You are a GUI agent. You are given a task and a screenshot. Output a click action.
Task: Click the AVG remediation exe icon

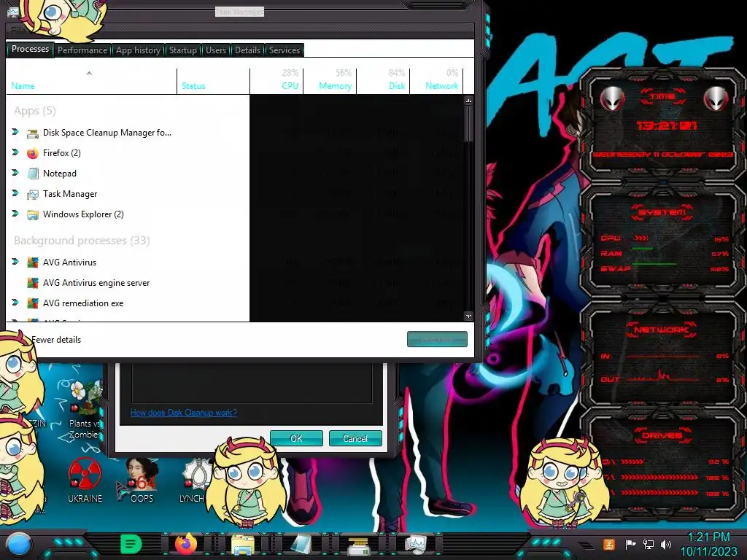pos(32,303)
